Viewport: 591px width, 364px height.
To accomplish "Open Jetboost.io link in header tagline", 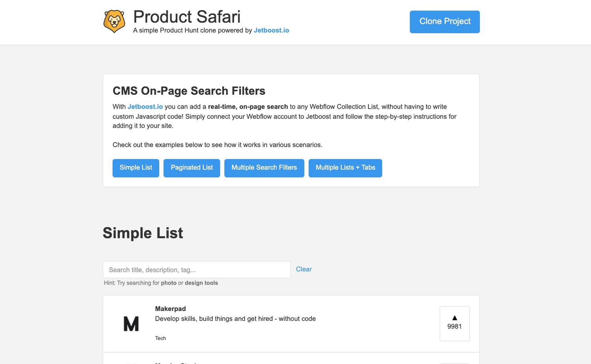I will [271, 30].
